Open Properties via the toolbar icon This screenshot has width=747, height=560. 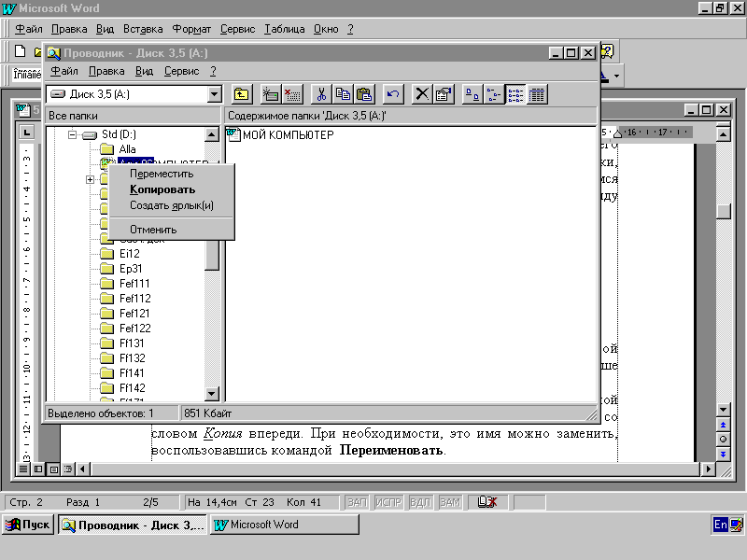pyautogui.click(x=443, y=94)
